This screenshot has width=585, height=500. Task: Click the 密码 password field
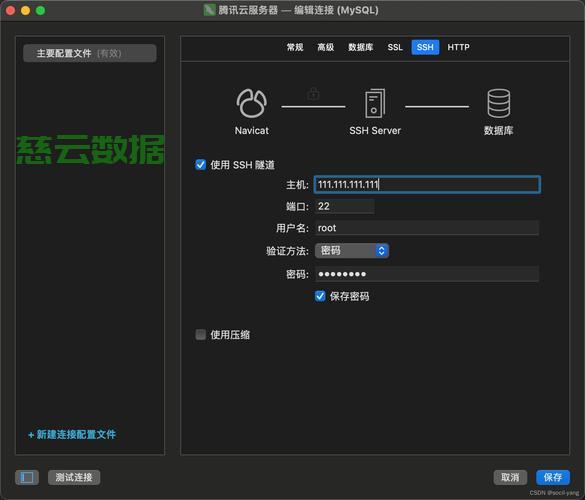[427, 274]
